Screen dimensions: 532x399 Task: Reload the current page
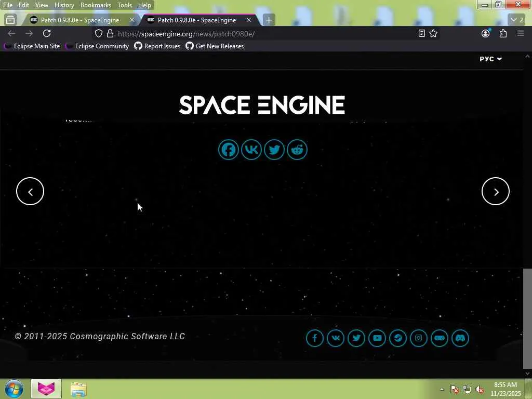pos(47,33)
